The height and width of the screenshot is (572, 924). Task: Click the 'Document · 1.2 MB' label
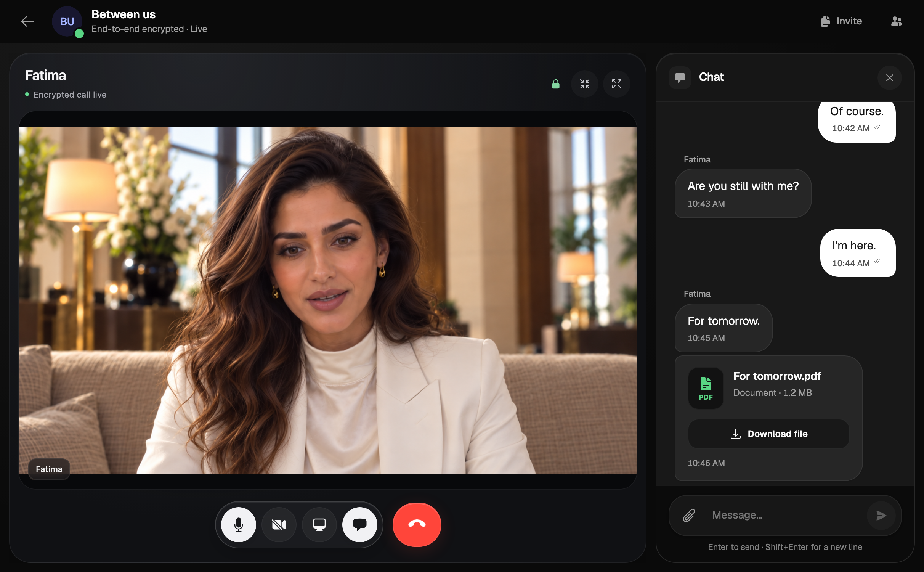tap(773, 393)
